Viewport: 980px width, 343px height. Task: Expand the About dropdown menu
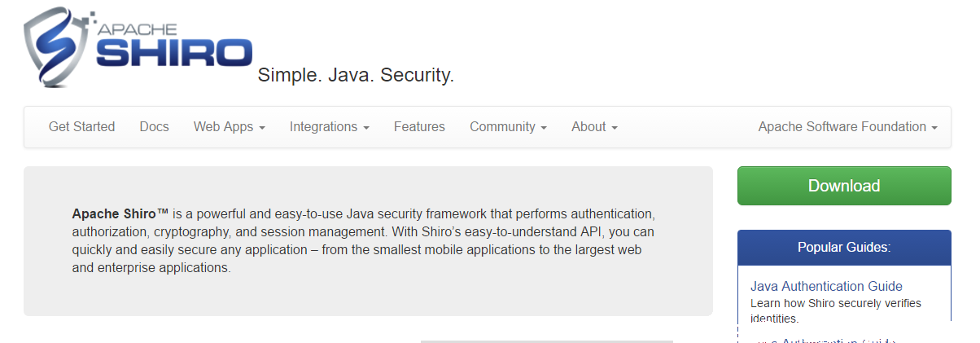tap(594, 126)
